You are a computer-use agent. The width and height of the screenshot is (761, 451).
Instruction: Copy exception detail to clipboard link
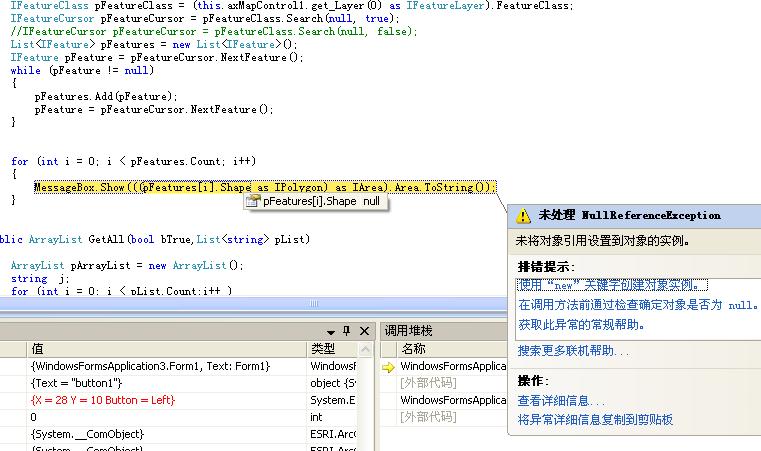click(x=595, y=419)
